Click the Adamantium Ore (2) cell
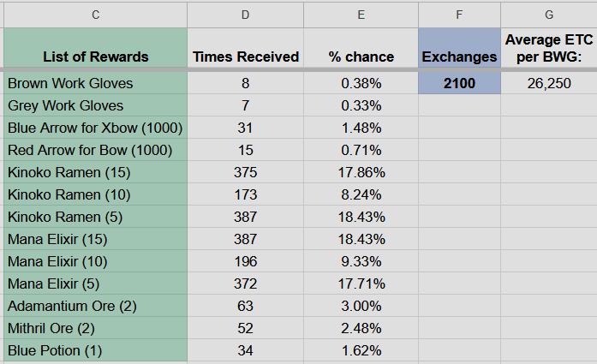Viewport: 597px width, 364px height. coord(95,306)
